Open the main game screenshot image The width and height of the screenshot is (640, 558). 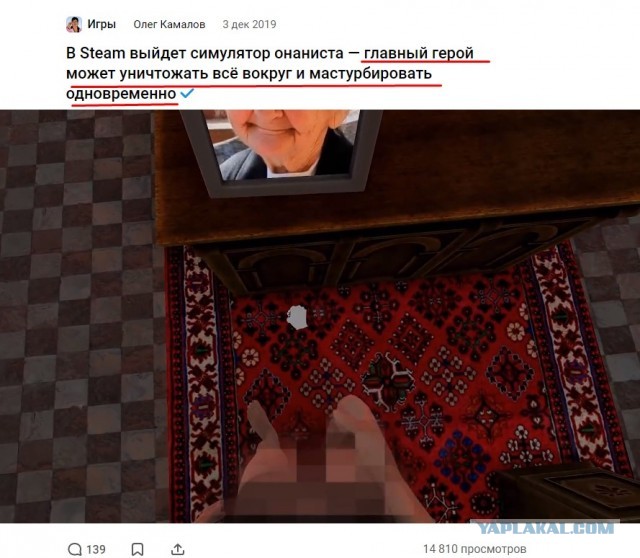(320, 316)
